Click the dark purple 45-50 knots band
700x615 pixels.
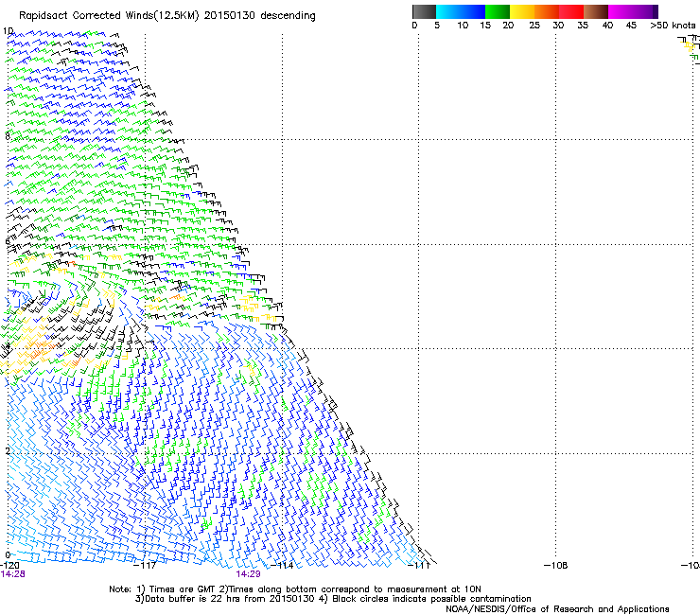point(645,11)
